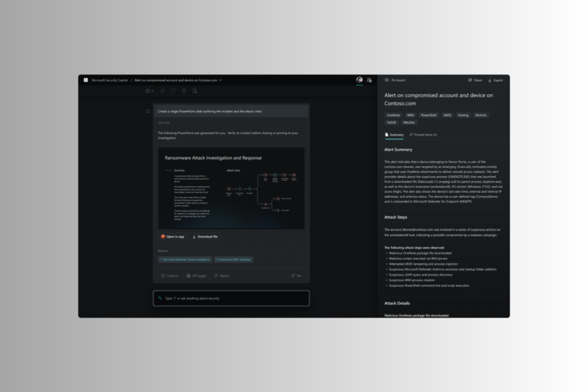
Task: Click the prompt input field
Action: point(232,298)
